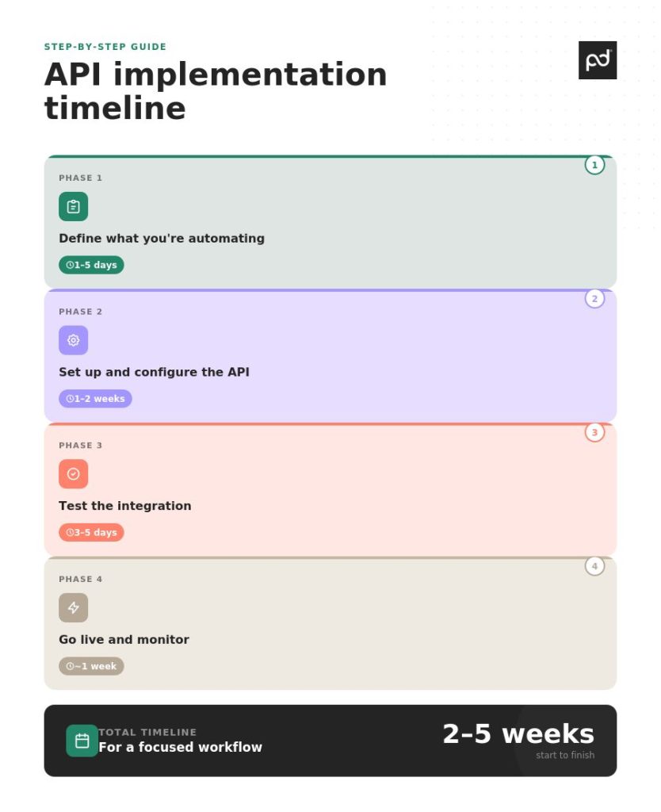Select the number 1 step circle
The image size is (661, 812).
coord(594,165)
